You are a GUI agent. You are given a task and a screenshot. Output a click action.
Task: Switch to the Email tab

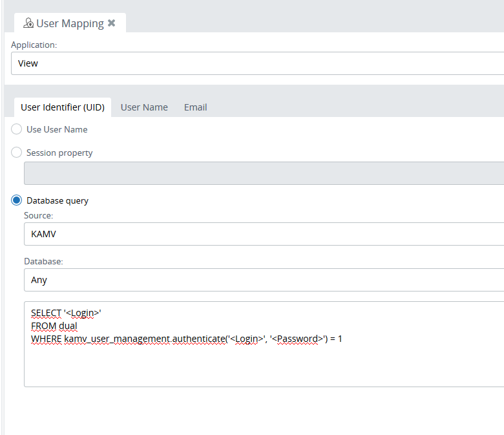(x=195, y=107)
